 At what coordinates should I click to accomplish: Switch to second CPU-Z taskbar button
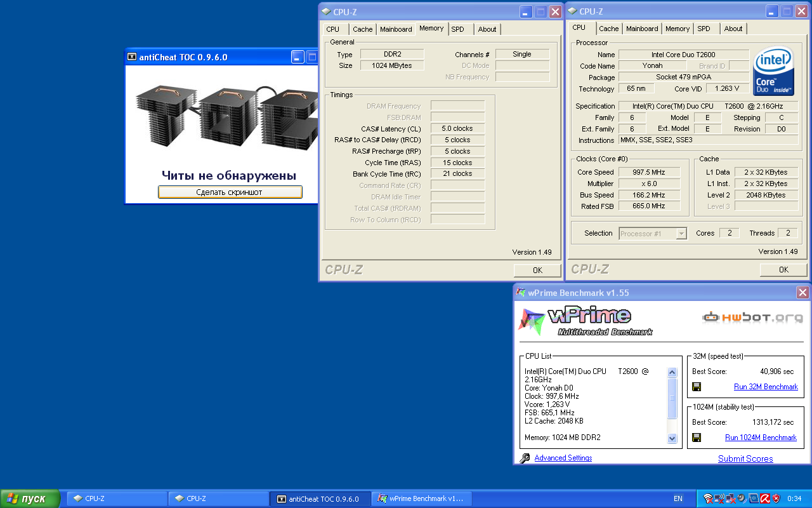coord(219,498)
